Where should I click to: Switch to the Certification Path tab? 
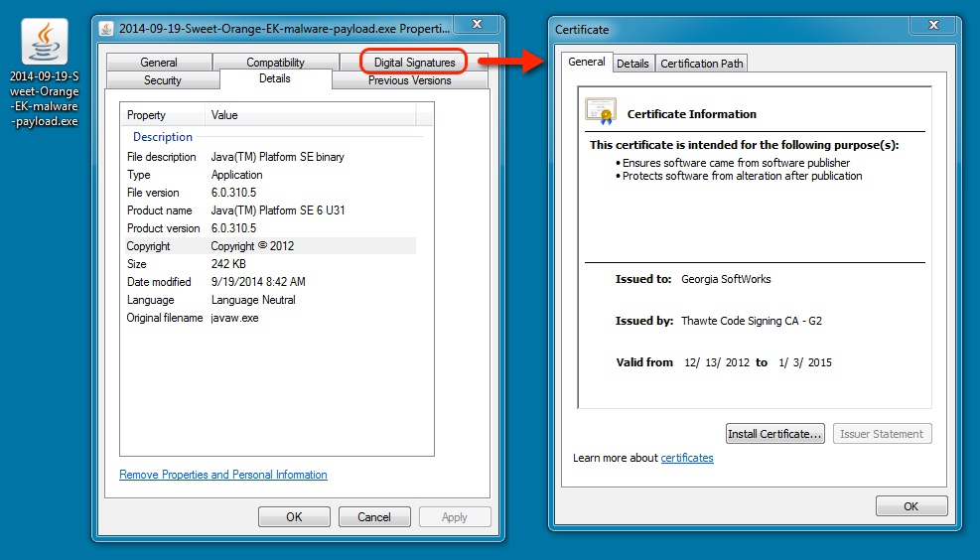point(701,64)
